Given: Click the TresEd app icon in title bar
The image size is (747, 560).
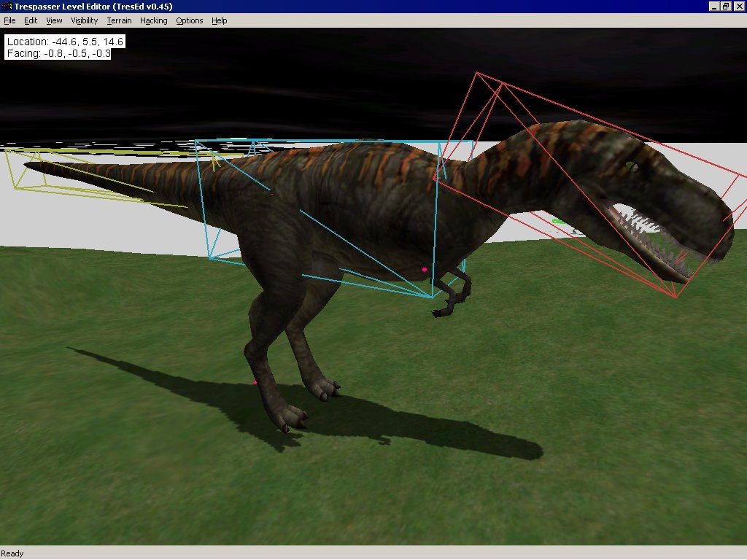Looking at the screenshot, I should [7, 6].
